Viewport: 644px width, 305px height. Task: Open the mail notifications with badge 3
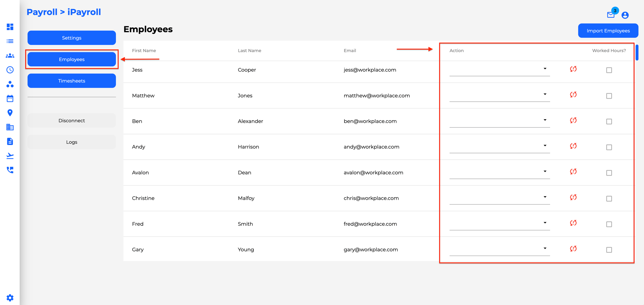click(x=611, y=15)
